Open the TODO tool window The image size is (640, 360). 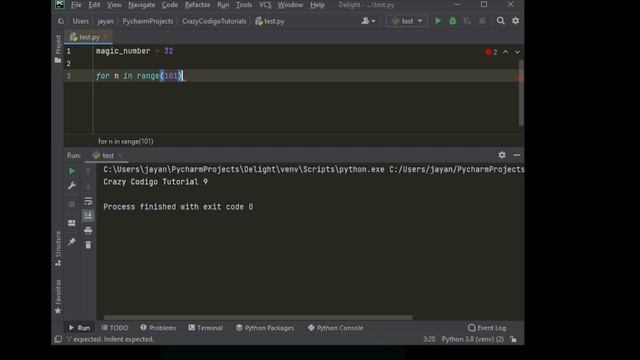pos(115,328)
